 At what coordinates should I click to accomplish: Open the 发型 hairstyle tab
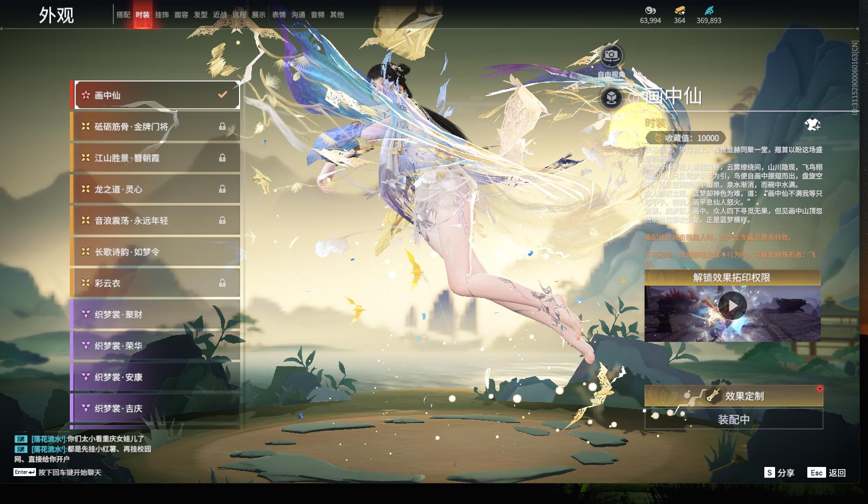point(200,15)
